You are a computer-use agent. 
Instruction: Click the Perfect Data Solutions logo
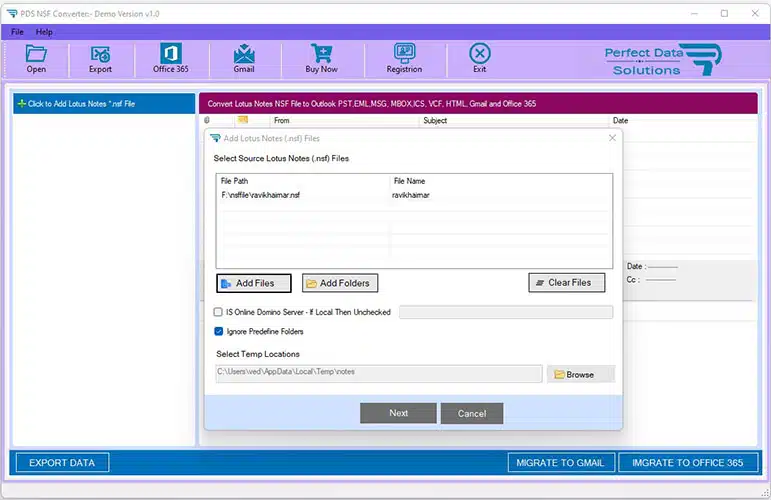tap(663, 60)
